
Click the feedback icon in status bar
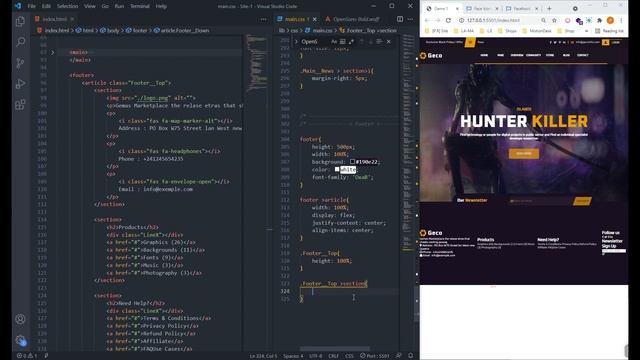pyautogui.click(x=399, y=356)
